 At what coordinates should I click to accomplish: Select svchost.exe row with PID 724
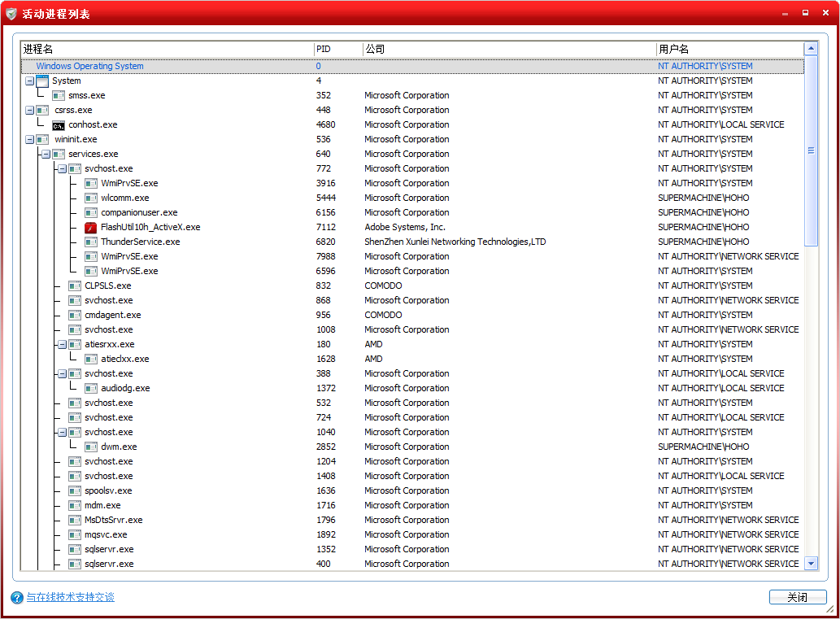(x=412, y=417)
